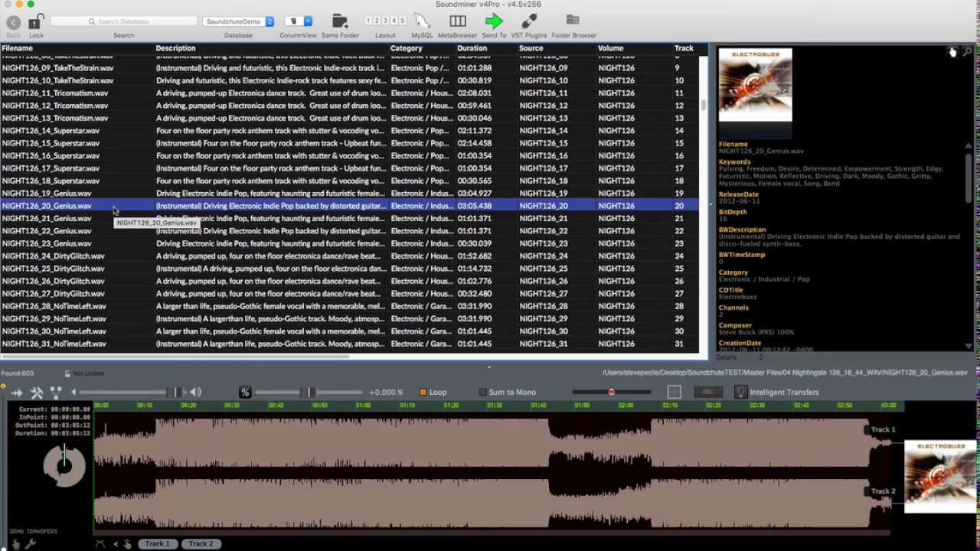Screen dimensions: 980x551
Task: Click the Same Folder icon
Action: tap(340, 21)
